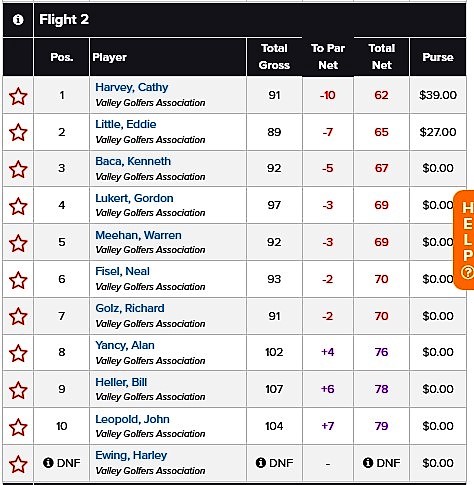Toggle star for Little, Eddie
This screenshot has width=474, height=485.
[x=18, y=132]
